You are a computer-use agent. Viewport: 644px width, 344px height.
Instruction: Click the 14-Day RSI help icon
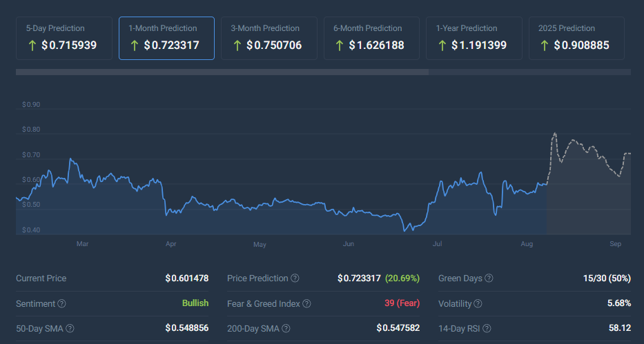point(487,328)
